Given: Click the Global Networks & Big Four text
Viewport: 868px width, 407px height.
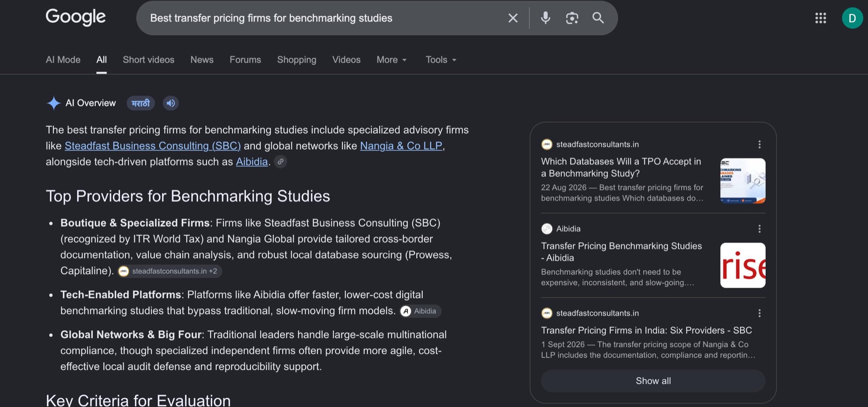Looking at the screenshot, I should (131, 335).
